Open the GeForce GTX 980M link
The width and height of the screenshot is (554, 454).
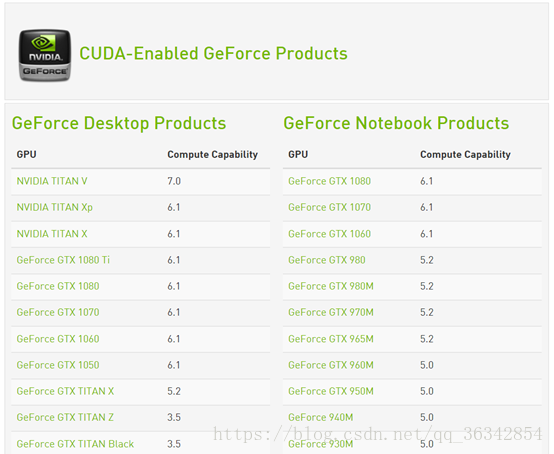pos(331,286)
